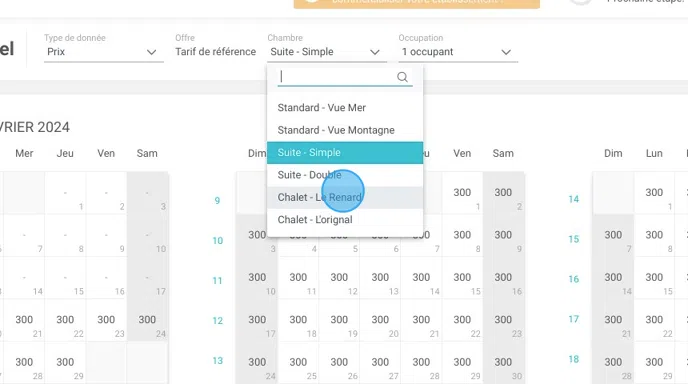Click the Tarif de référence offer value

tap(215, 52)
